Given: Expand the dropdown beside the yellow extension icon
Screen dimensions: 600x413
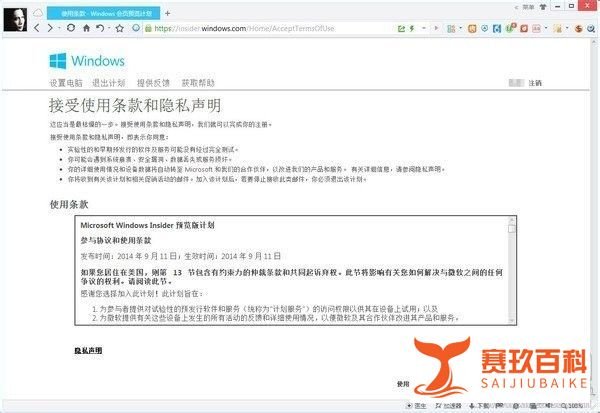Looking at the screenshot, I should 567,28.
